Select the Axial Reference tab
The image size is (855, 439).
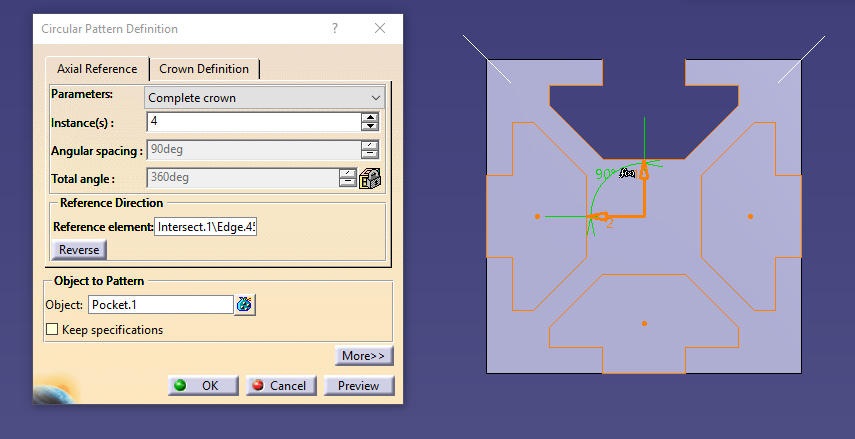(97, 69)
